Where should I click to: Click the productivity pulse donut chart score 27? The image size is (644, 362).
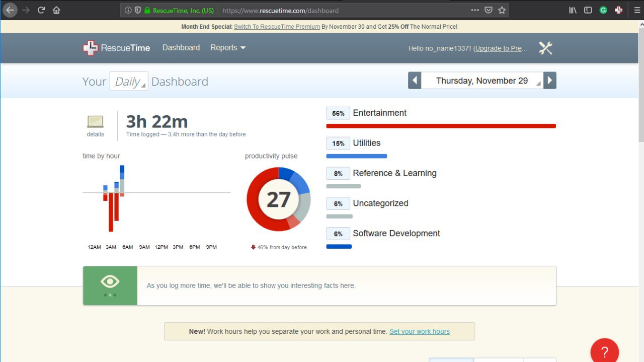[278, 199]
